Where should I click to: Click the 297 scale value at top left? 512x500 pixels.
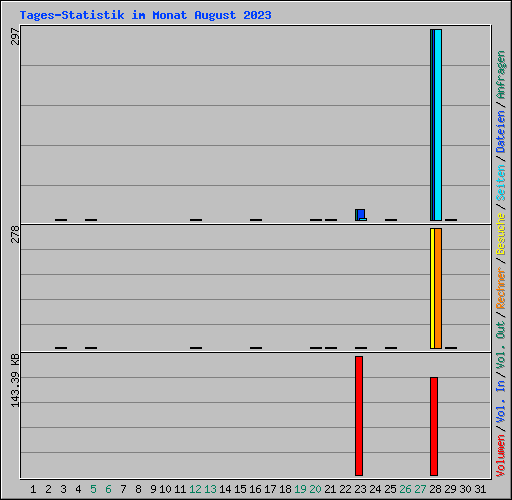coord(15,36)
